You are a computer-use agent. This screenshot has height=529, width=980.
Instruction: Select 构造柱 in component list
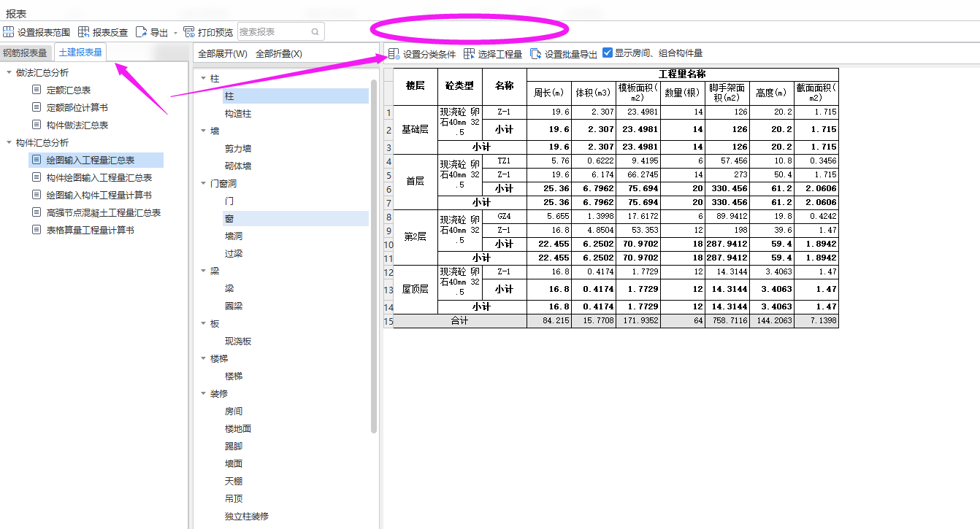tap(238, 114)
